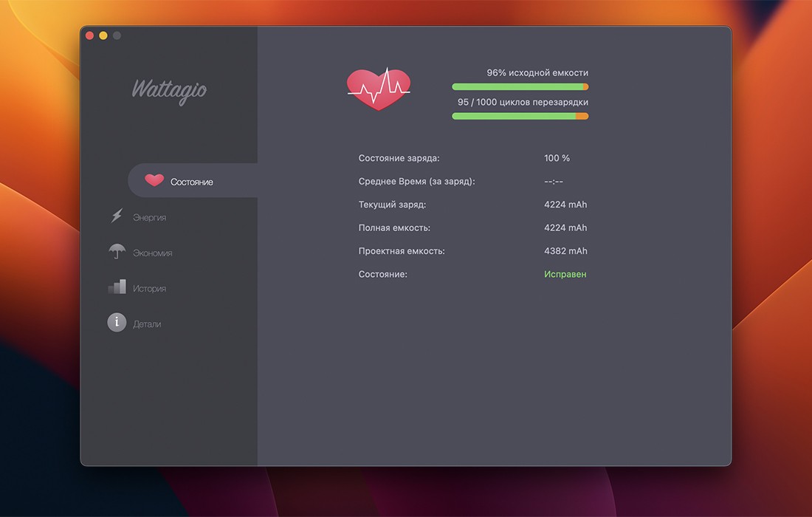The height and width of the screenshot is (517, 812).
Task: Open the Экономия section
Action: [x=152, y=253]
